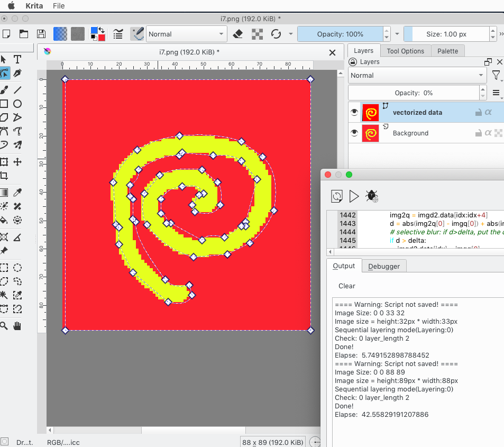Screen dimensions: 504x447
Task: Hide the vectorized data layer
Action: tap(354, 112)
